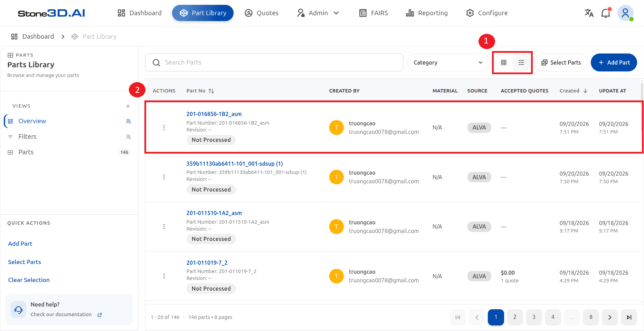Add a new view with plus icon

coord(128,106)
